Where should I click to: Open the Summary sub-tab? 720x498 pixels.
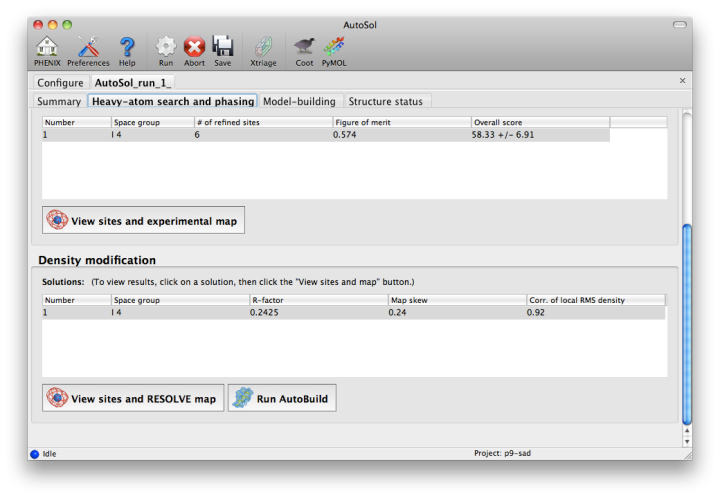click(x=59, y=101)
